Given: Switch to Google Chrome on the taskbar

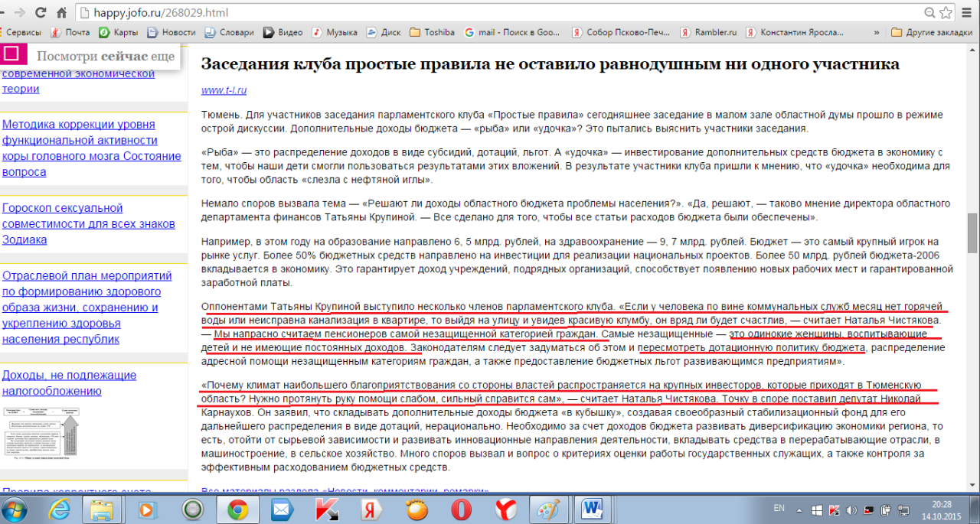Looking at the screenshot, I should tap(237, 509).
